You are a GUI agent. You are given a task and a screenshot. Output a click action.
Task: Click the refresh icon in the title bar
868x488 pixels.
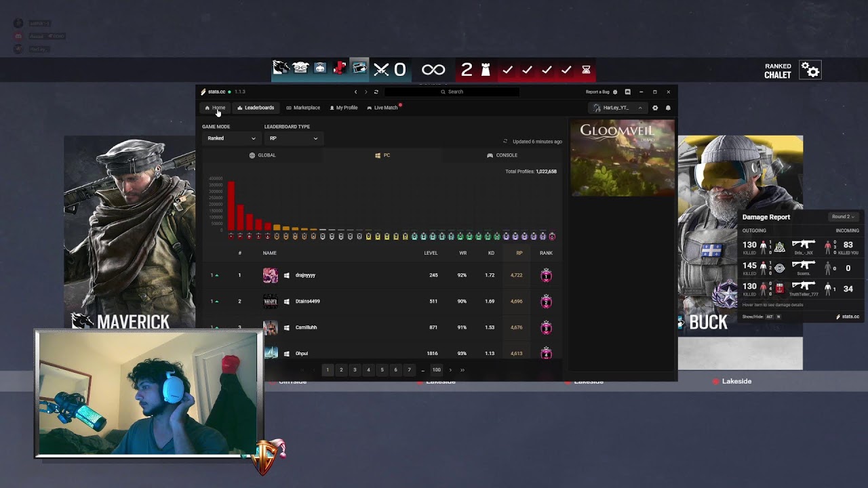tap(376, 91)
